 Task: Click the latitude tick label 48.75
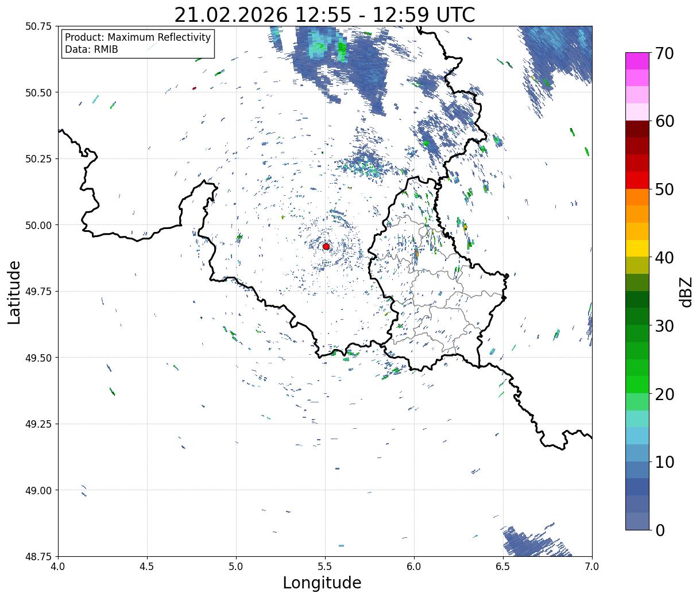(x=38, y=556)
